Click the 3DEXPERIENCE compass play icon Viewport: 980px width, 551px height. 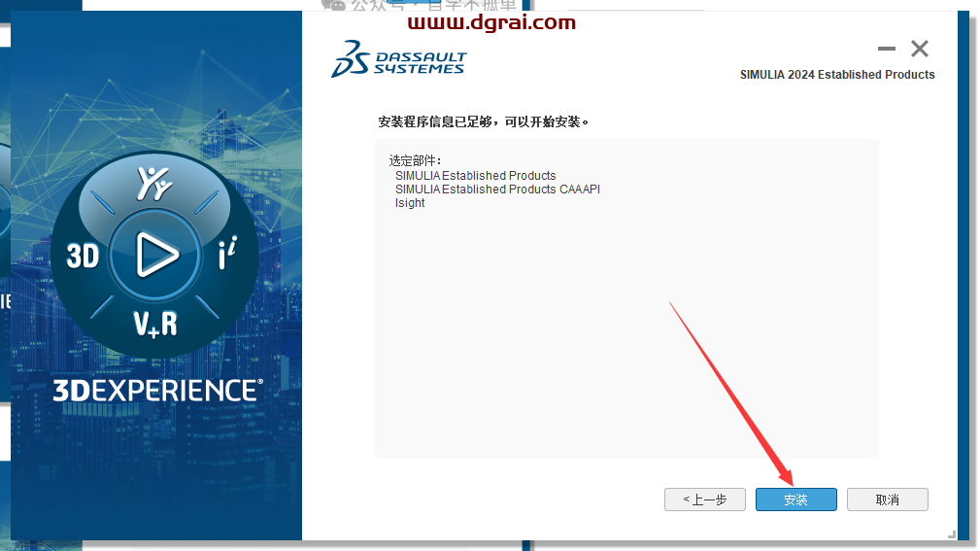155,254
